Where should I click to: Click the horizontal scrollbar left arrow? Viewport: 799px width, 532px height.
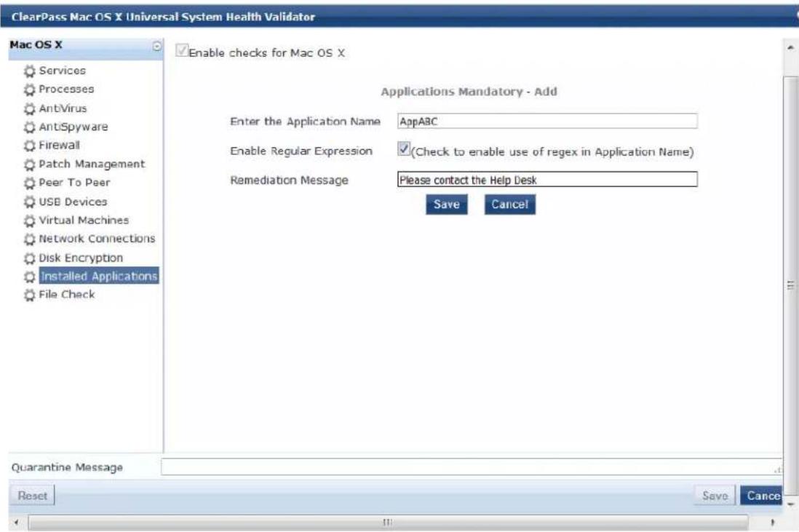(x=16, y=523)
